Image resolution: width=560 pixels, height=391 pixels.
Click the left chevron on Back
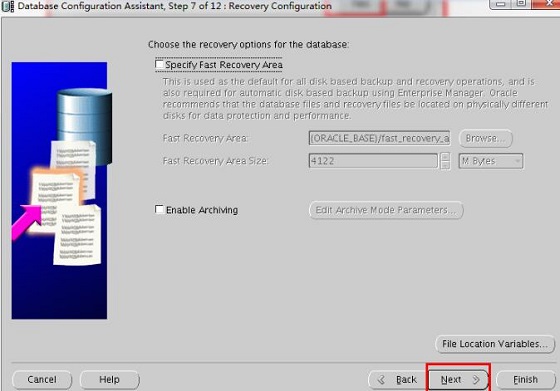click(381, 380)
